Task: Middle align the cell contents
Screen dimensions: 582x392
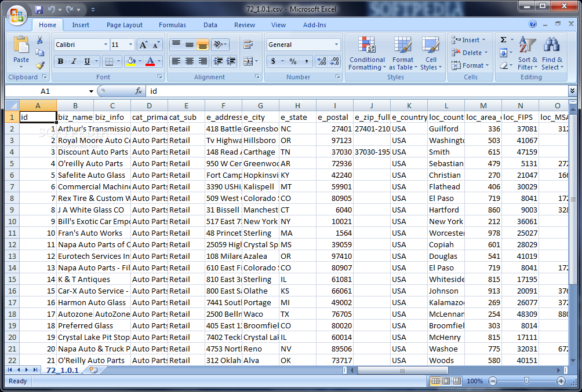Action: (x=190, y=45)
